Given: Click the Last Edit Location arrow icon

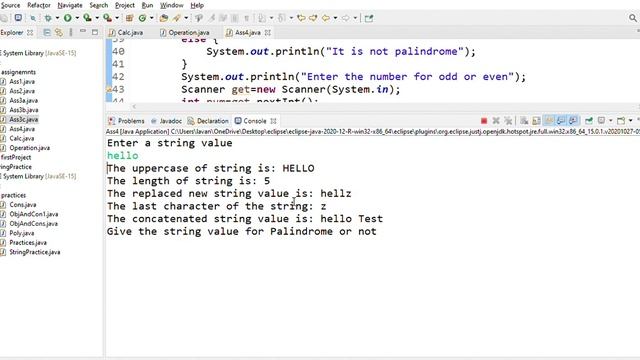Looking at the screenshot, I should click(301, 18).
